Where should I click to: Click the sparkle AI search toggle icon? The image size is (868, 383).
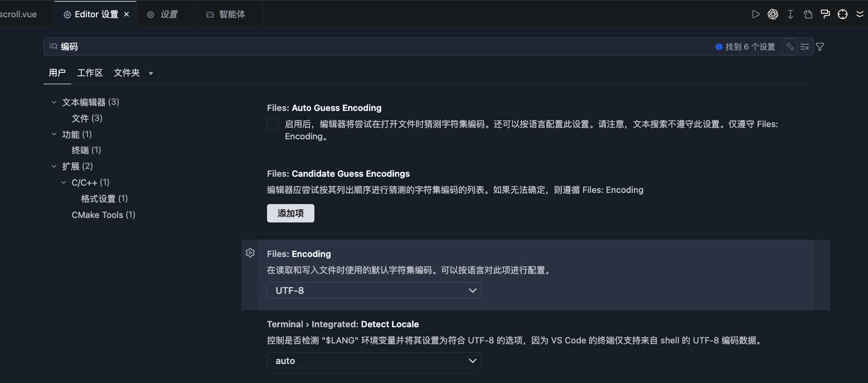(789, 47)
